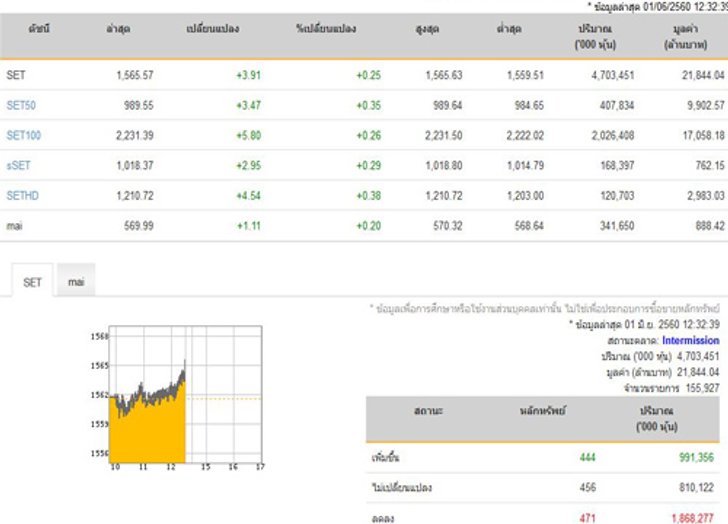
Task: Select advancing stocks count 444
Action: click(587, 458)
